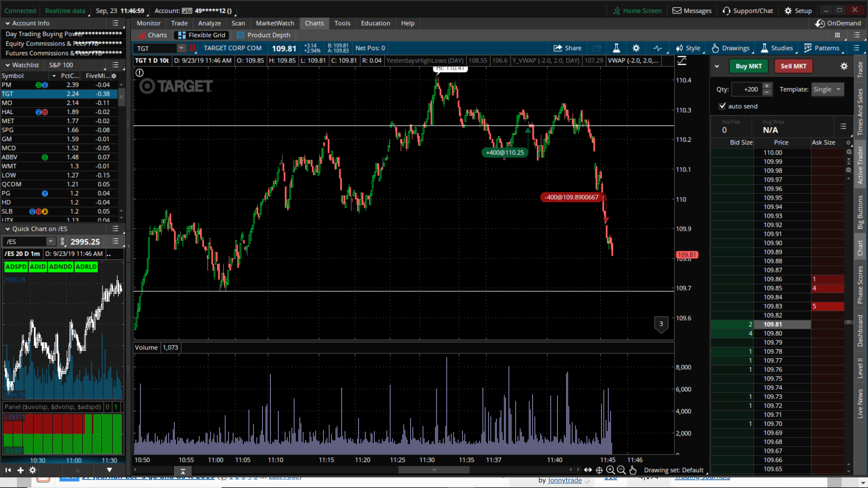The image size is (868, 488).
Task: Add a gadget with the plus icon
Action: click(21, 470)
